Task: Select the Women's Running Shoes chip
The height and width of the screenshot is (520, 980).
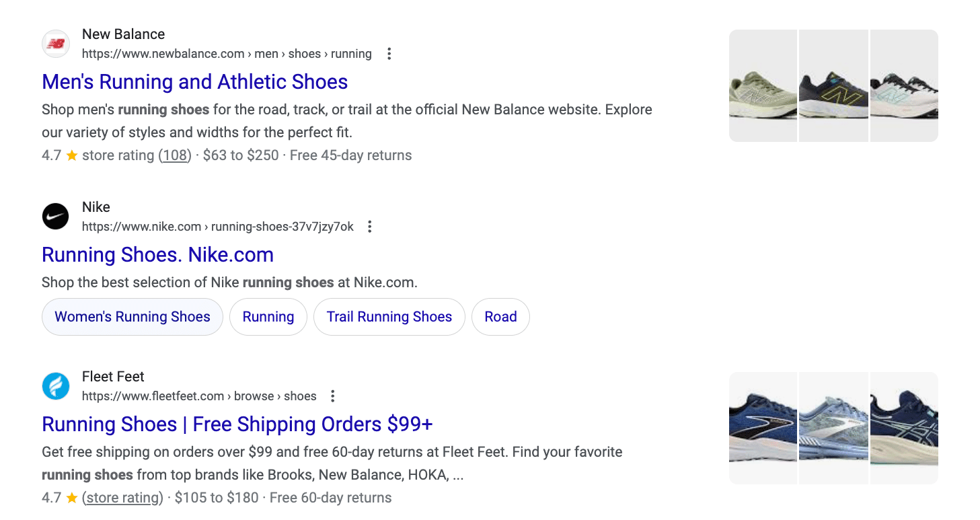Action: 132,316
